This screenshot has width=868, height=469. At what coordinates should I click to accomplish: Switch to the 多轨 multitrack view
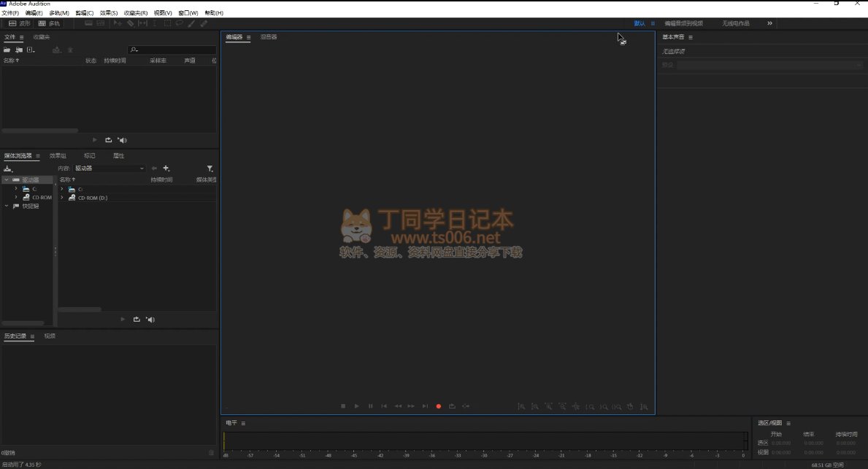tap(49, 23)
